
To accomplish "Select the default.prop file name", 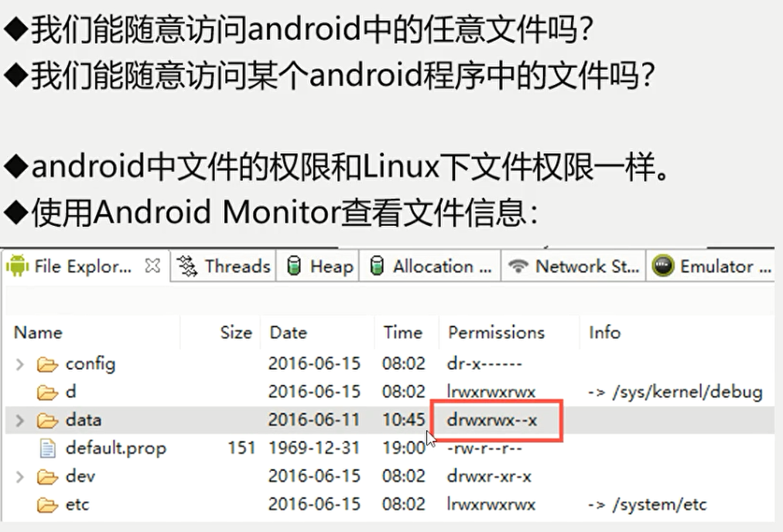I will [x=116, y=448].
